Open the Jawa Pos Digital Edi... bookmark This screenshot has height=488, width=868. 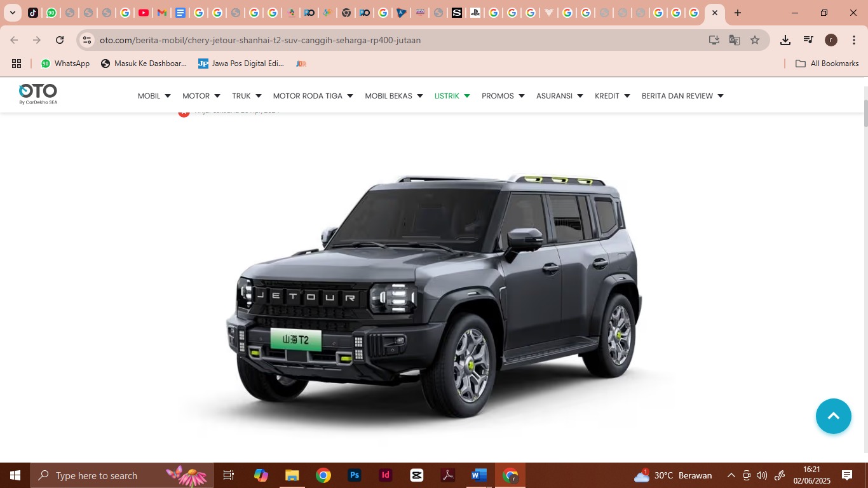(x=241, y=64)
